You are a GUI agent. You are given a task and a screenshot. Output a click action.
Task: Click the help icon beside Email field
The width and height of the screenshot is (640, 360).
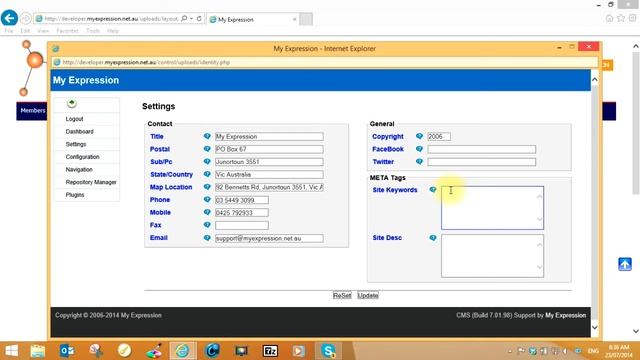point(207,237)
